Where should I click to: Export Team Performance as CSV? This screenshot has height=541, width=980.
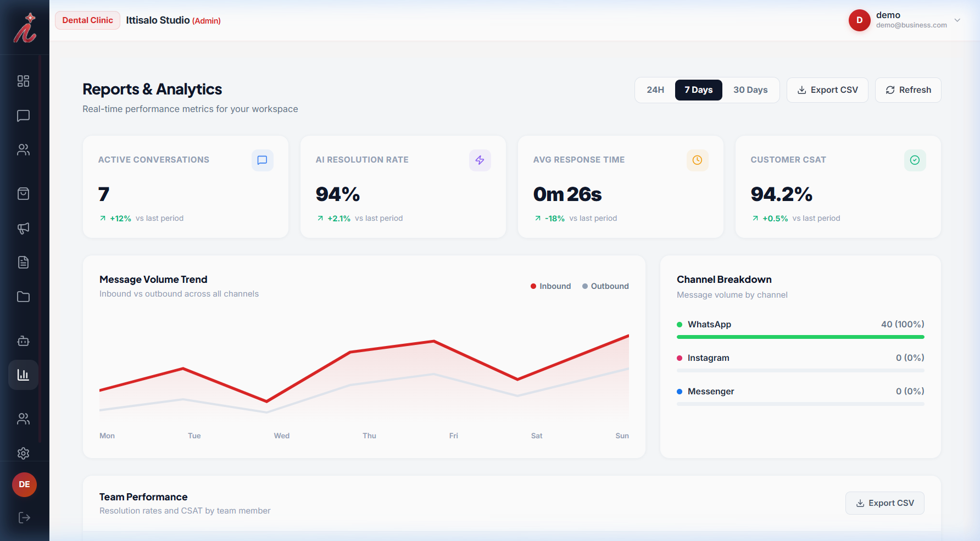click(x=885, y=503)
